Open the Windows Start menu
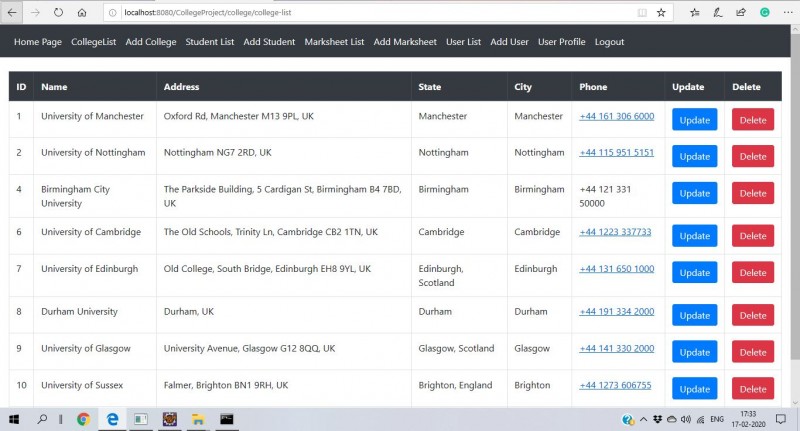This screenshot has height=431, width=800. [x=14, y=419]
